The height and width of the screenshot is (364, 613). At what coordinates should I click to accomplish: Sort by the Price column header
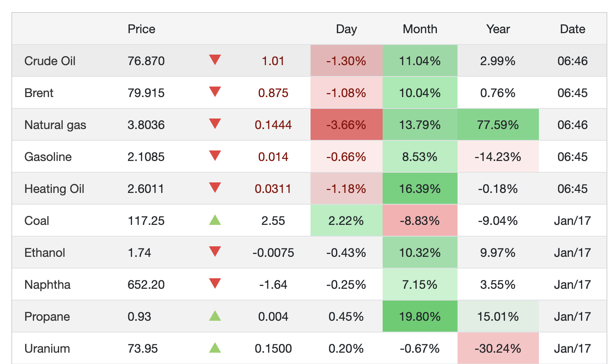point(141,29)
